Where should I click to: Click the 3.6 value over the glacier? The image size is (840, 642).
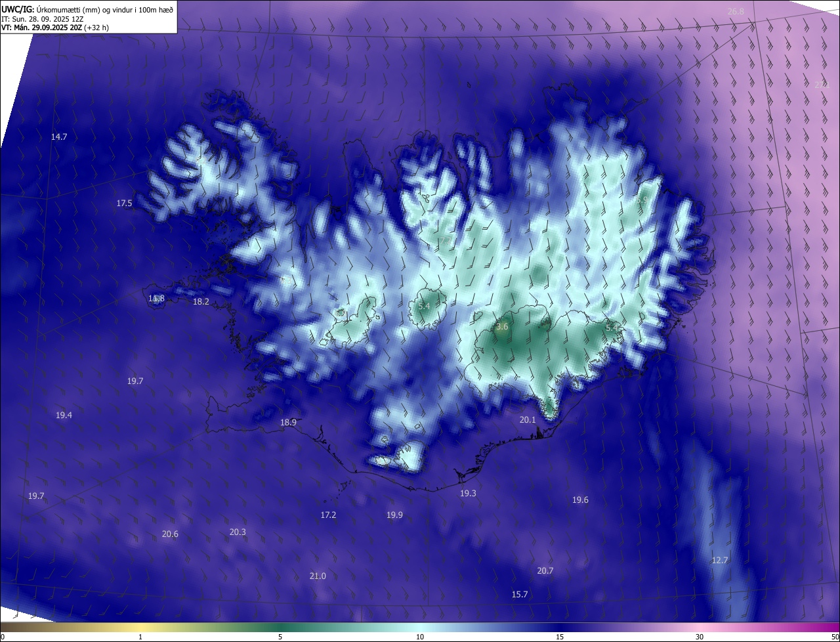click(502, 327)
